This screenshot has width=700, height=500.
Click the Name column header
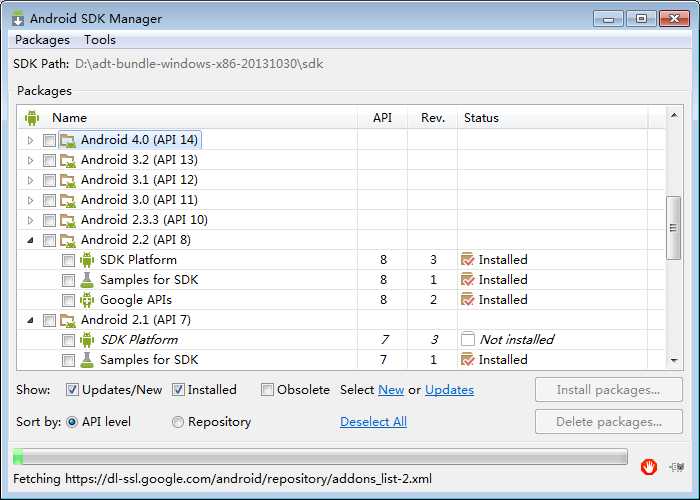click(188, 118)
